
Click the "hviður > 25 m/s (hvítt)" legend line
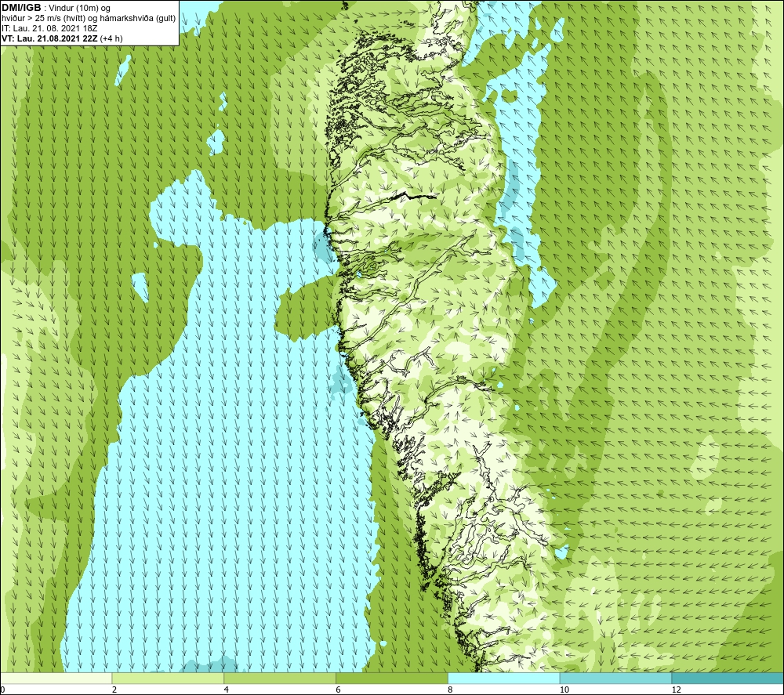tap(89, 19)
